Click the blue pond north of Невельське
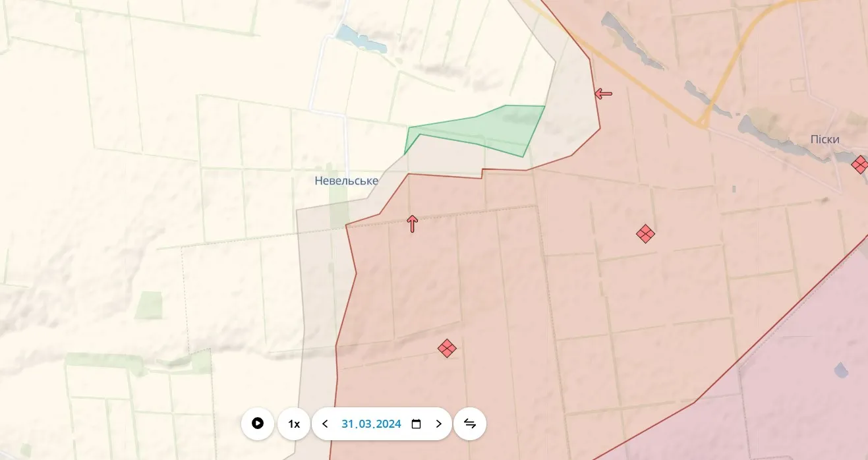This screenshot has width=868, height=460. (357, 40)
